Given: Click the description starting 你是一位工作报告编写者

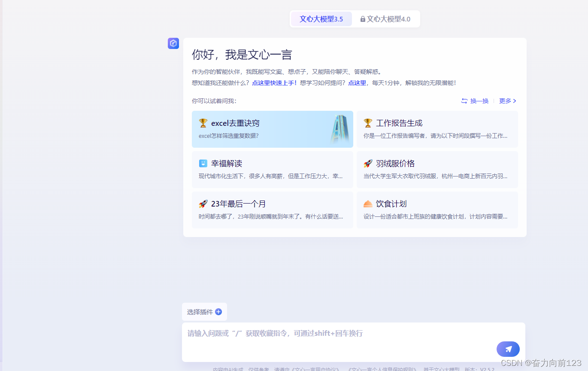Looking at the screenshot, I should [x=436, y=136].
